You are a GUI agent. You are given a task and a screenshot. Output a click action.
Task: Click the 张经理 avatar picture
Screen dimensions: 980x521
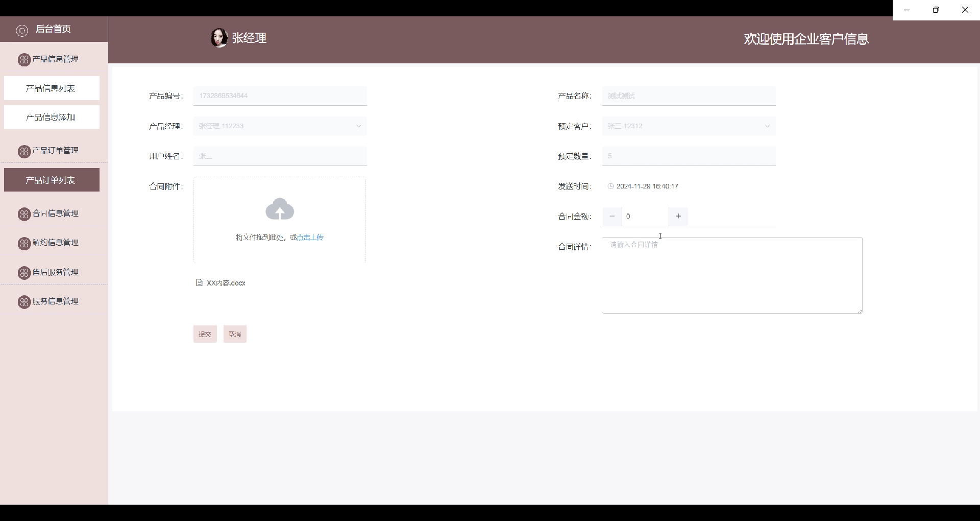[x=219, y=38]
